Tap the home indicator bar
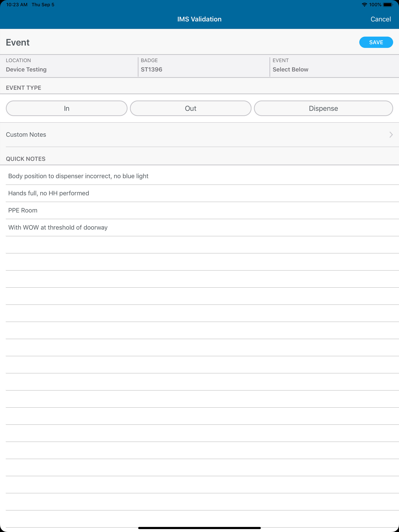Image resolution: width=399 pixels, height=532 pixels. tap(199, 528)
